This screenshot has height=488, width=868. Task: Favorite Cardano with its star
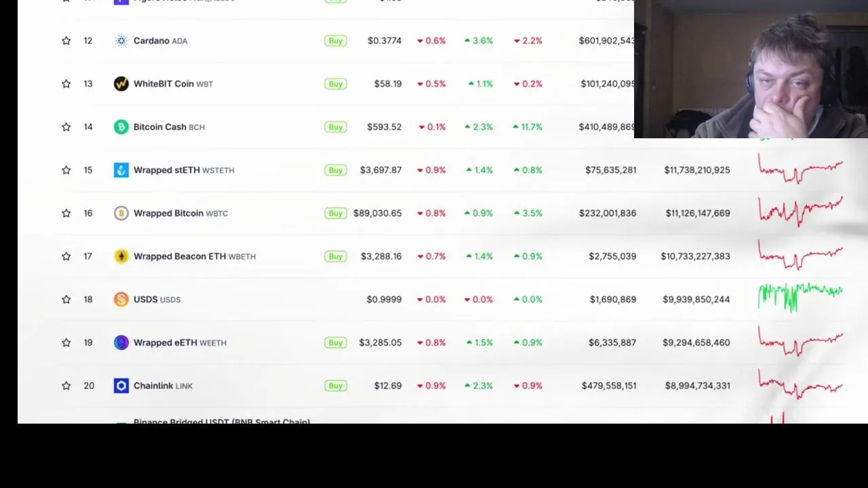point(66,41)
